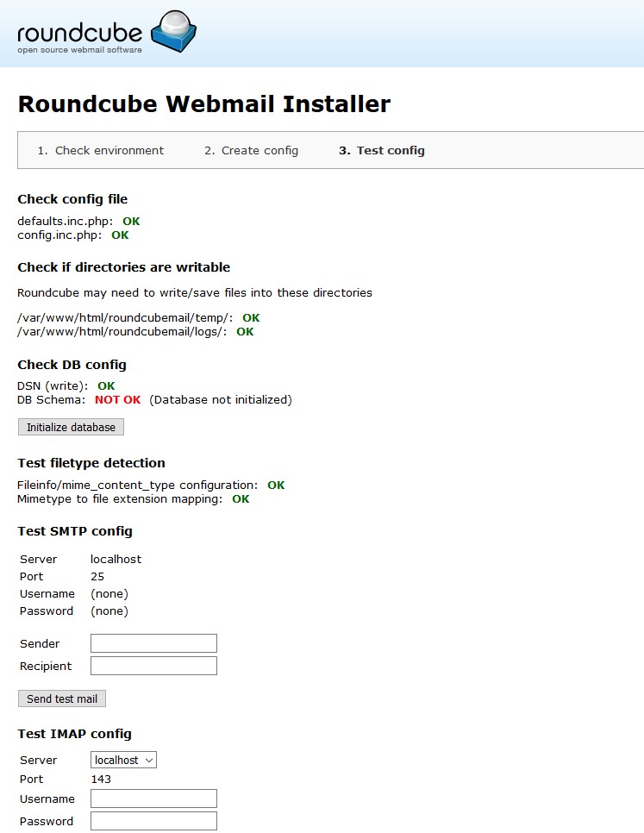Viewport: 644px width, 833px height.
Task: Click the Check config file heading
Action: pyautogui.click(x=72, y=199)
